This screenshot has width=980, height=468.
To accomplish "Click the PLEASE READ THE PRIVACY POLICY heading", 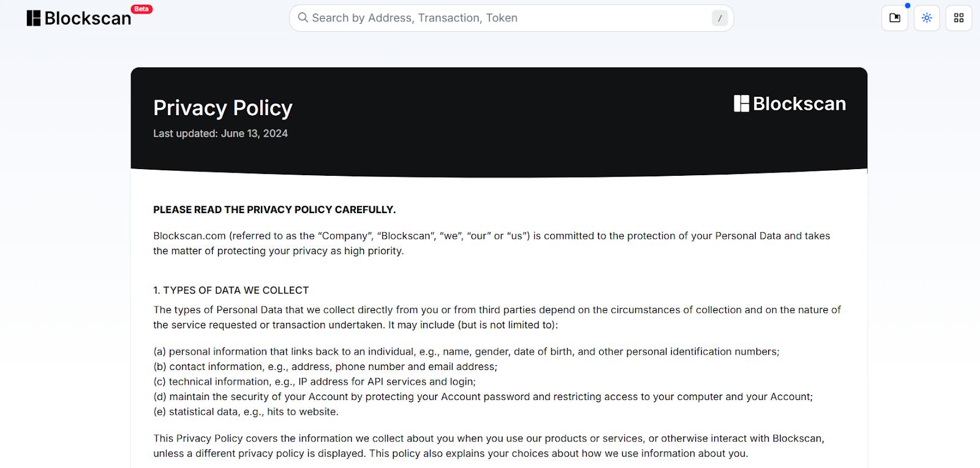I will pos(274,209).
